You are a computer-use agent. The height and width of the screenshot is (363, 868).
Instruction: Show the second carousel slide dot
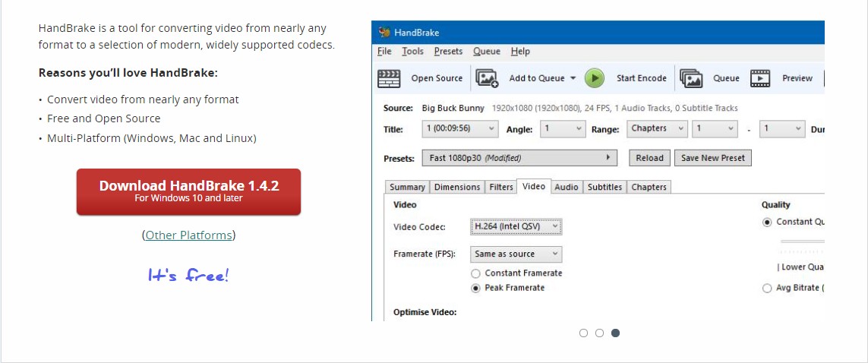599,333
